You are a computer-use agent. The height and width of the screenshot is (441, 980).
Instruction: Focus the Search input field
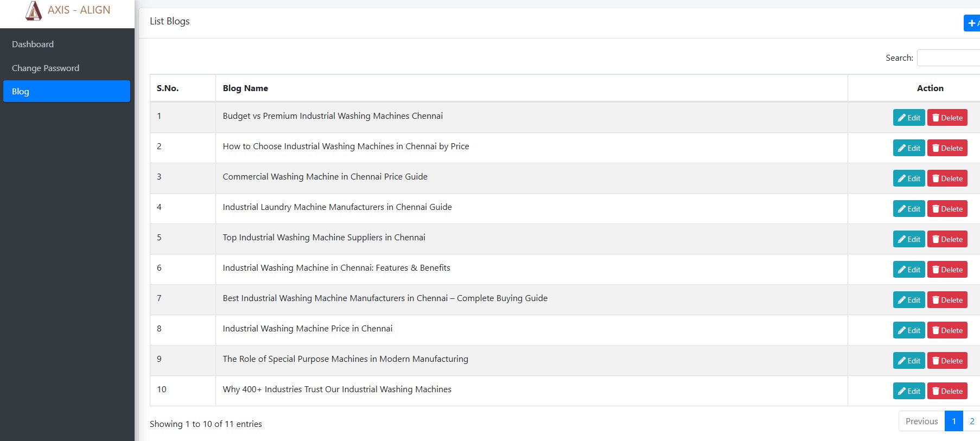[949, 57]
